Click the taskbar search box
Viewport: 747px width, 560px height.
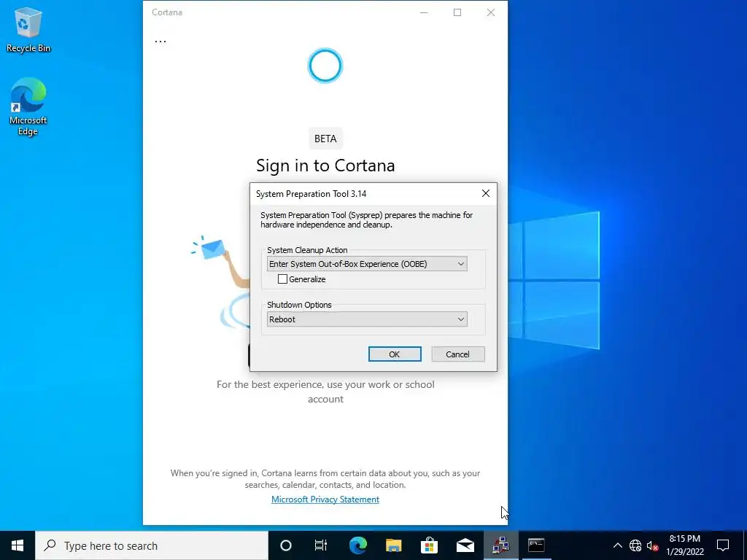[152, 545]
